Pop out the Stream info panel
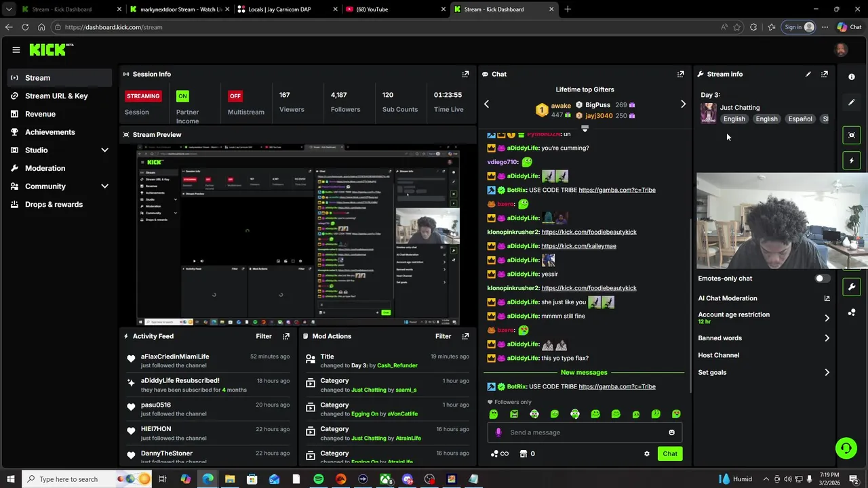 824,74
